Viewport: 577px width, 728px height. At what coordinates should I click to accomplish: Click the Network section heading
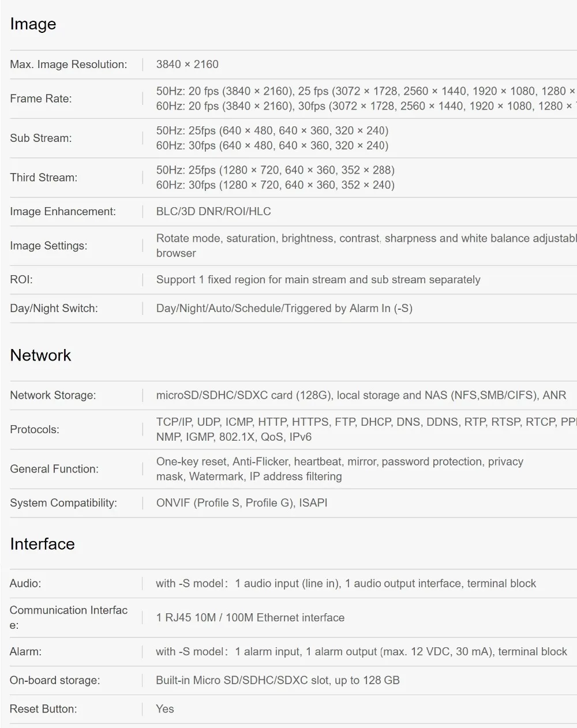(x=40, y=355)
